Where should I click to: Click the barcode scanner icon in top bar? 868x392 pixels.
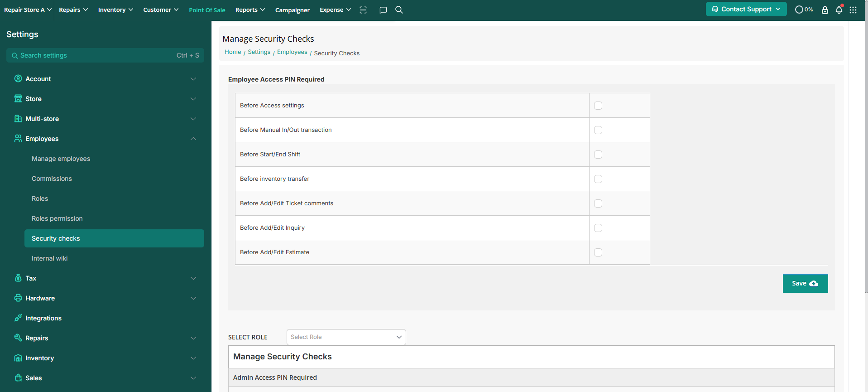[363, 10]
